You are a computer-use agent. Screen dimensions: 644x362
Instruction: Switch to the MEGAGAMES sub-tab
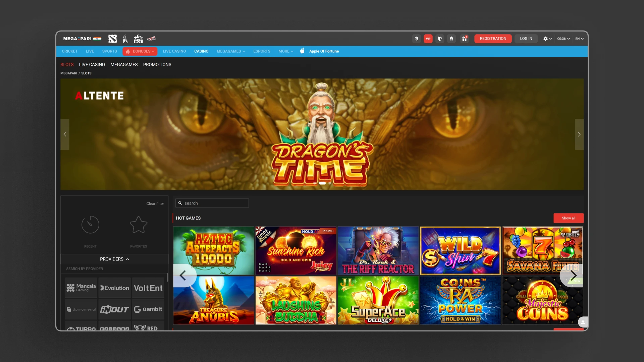124,65
